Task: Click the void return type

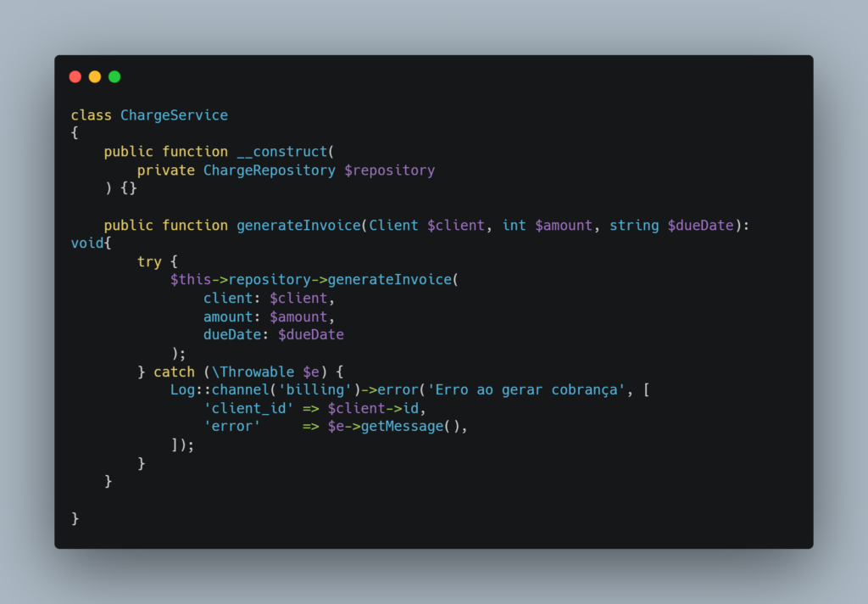Action: pyautogui.click(x=87, y=243)
